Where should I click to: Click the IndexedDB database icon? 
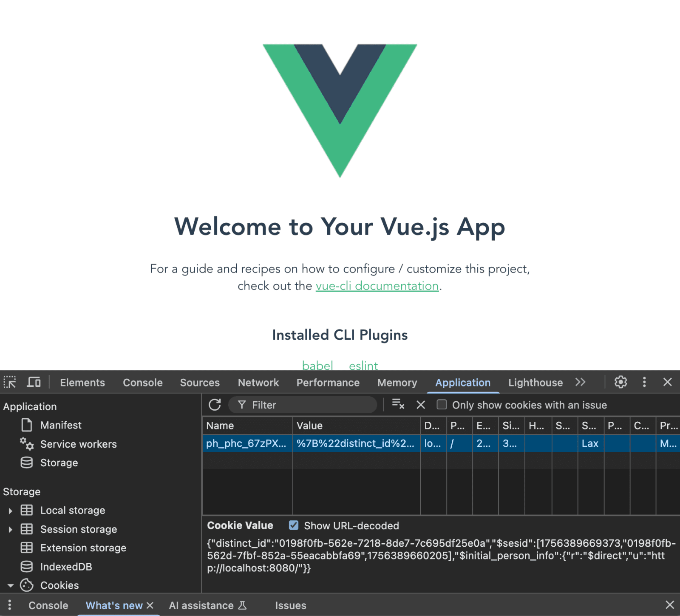coord(27,566)
